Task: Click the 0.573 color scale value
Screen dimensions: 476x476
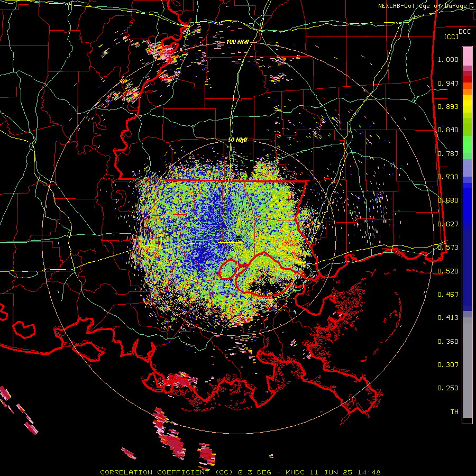Action: [448, 248]
